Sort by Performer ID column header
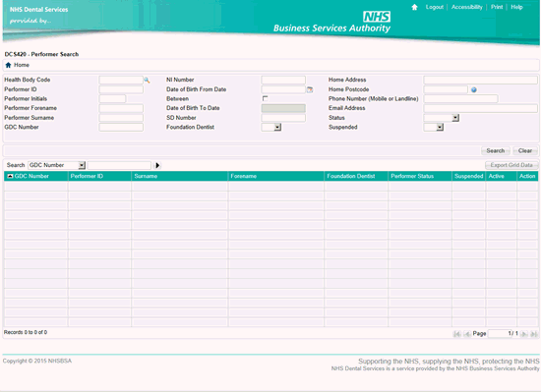Screen dimensions: 541x392 pos(87,176)
